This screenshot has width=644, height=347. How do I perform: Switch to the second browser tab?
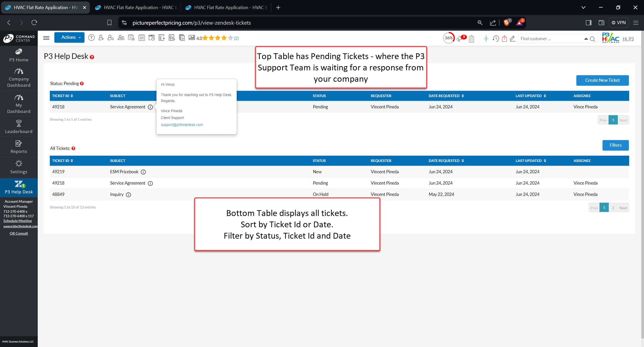136,8
